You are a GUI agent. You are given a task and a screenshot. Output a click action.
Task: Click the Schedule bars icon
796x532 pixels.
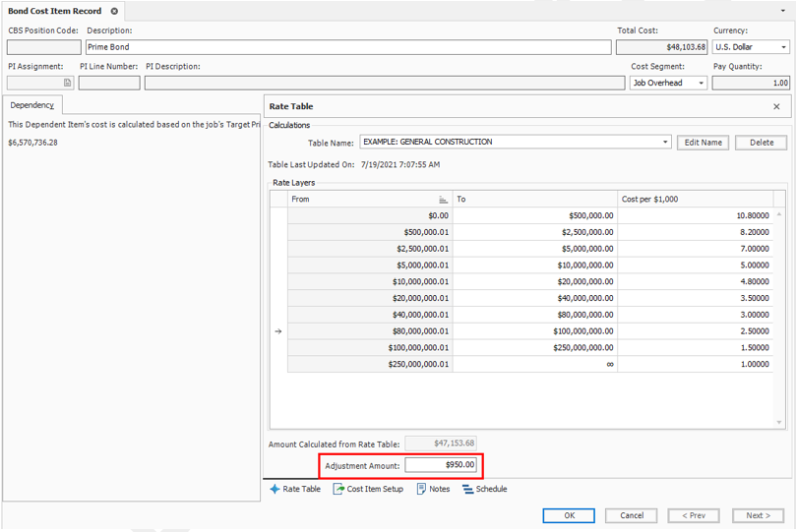click(x=467, y=489)
